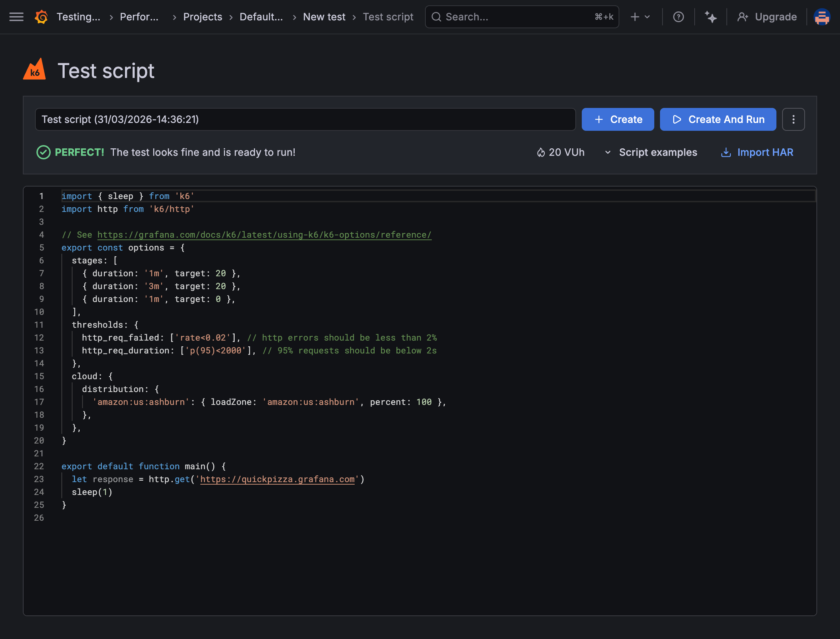Click the "import http from 'k6/http'" line
The image size is (840, 639).
128,209
